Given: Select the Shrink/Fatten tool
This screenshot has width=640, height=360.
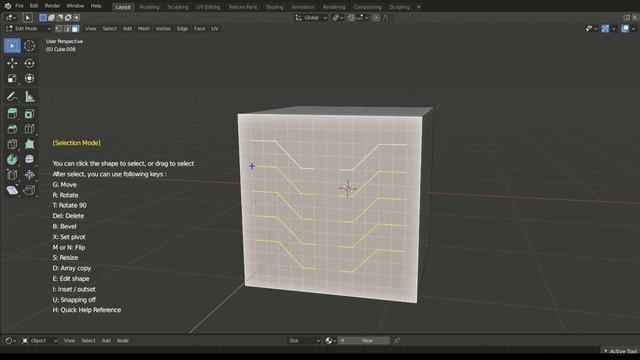Looking at the screenshot, I should [29, 175].
